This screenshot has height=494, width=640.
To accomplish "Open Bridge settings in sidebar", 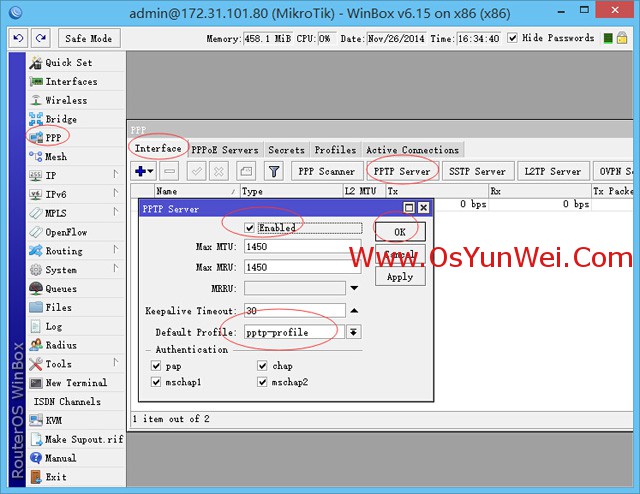I will (x=76, y=119).
